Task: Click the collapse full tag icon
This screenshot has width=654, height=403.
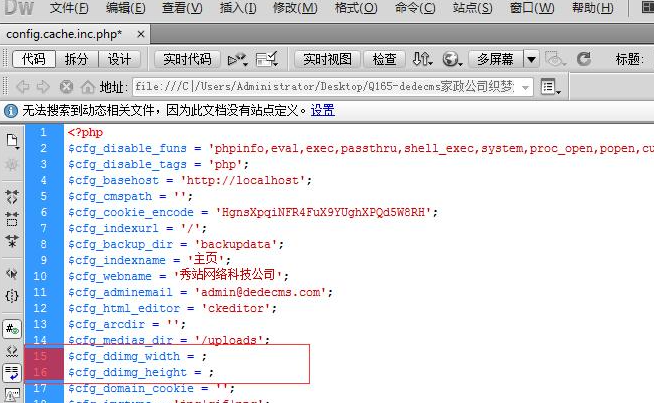Action: (x=12, y=196)
